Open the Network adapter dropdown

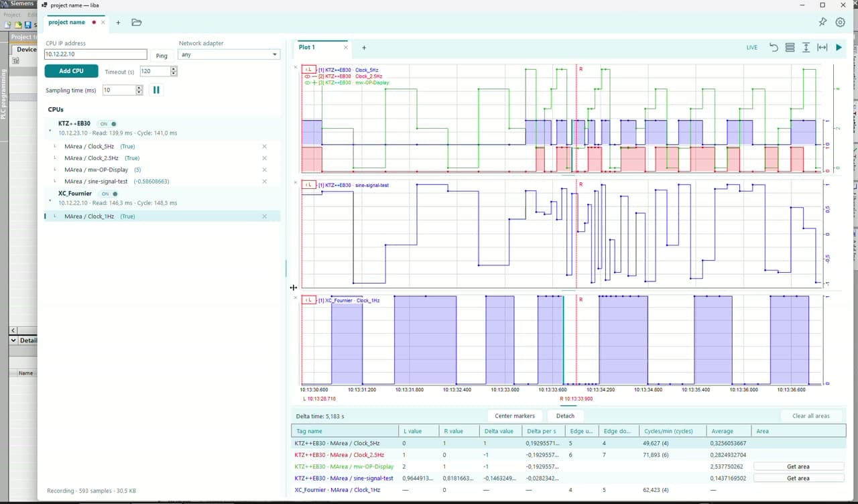click(229, 54)
